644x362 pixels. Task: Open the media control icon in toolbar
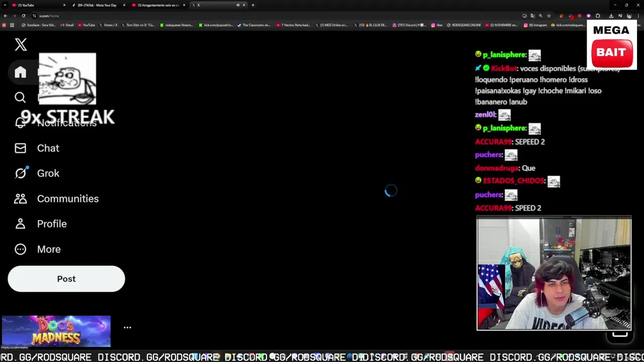coord(620,16)
